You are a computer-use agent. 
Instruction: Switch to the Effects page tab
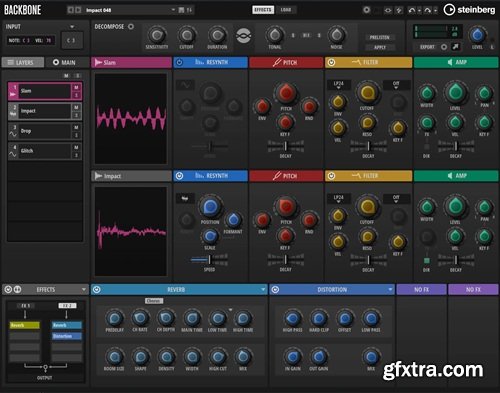pyautogui.click(x=263, y=10)
